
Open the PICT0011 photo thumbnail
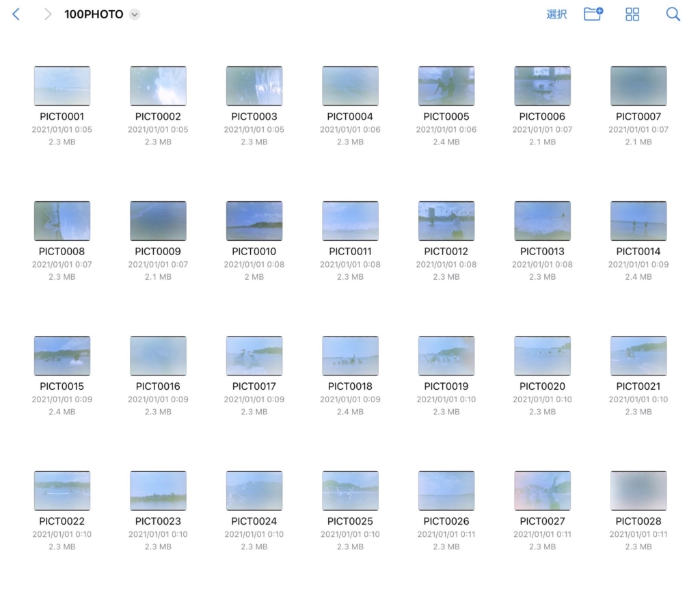[351, 221]
